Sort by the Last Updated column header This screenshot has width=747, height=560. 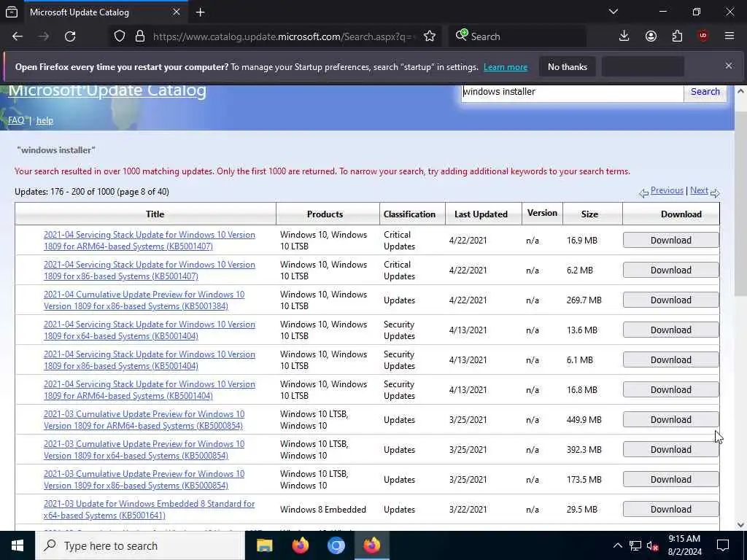[x=481, y=214]
